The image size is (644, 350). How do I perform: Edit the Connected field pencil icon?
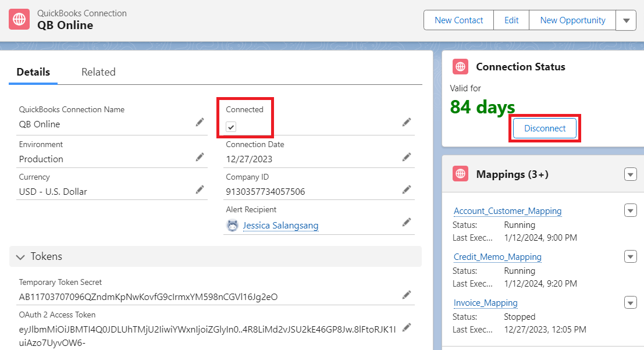407,122
